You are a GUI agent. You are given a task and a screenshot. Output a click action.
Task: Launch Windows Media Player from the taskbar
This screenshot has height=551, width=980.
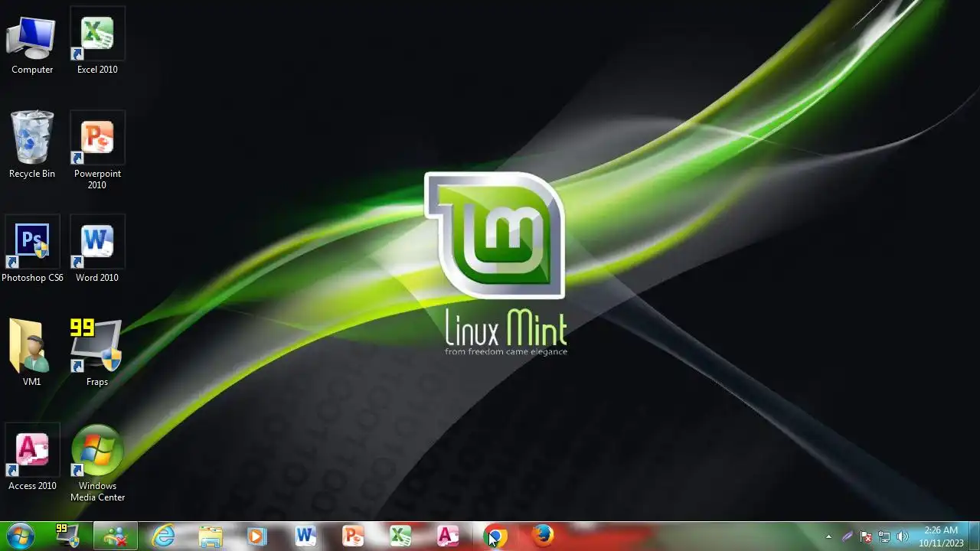pyautogui.click(x=258, y=536)
